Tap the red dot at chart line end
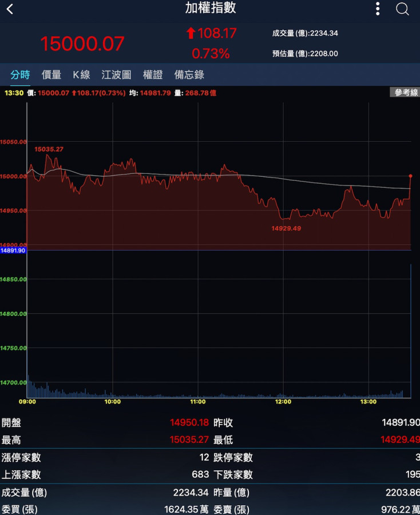420x515 pixels. [410, 176]
